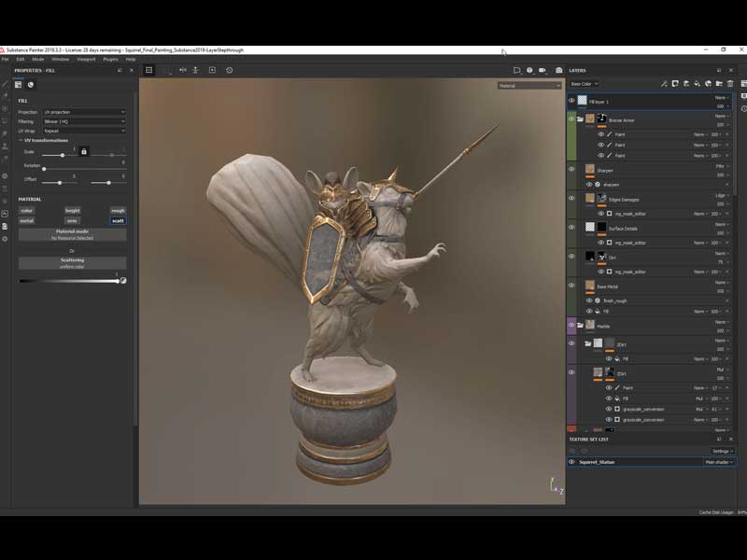Open the Plugins menu
Image resolution: width=747 pixels, height=560 pixels.
109,59
